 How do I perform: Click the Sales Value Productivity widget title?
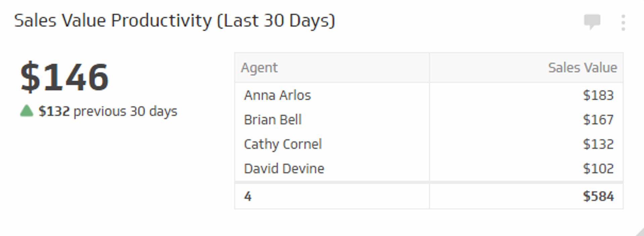click(x=174, y=21)
